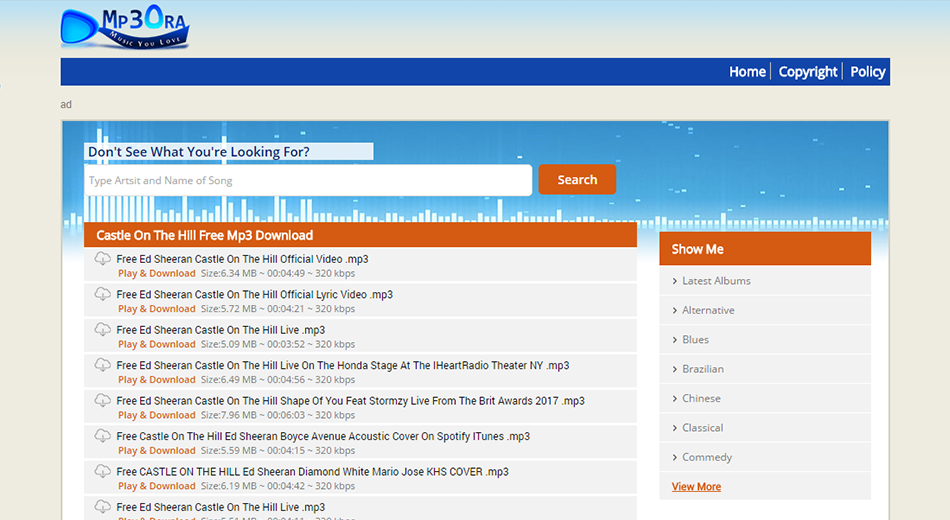This screenshot has height=520, width=950.
Task: Click cloud icon for Brit Awards 2017 song
Action: pos(102,401)
